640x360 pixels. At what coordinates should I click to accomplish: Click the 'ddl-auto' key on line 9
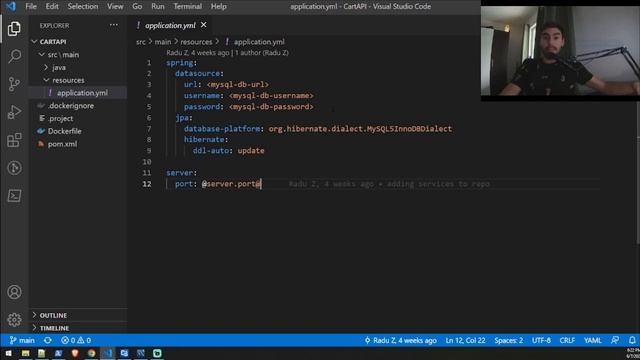point(210,151)
